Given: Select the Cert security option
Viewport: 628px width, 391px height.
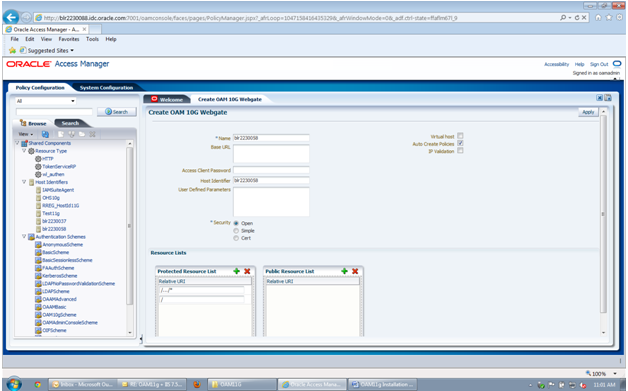Looking at the screenshot, I should (x=236, y=238).
